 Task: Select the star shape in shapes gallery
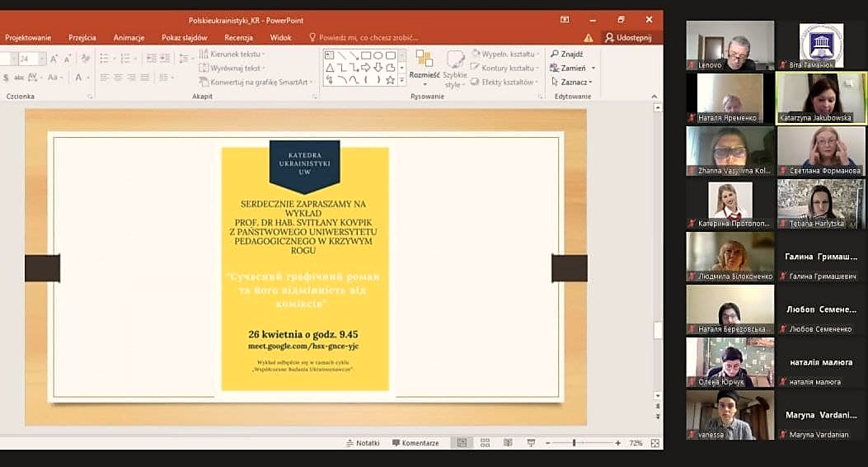[391, 80]
